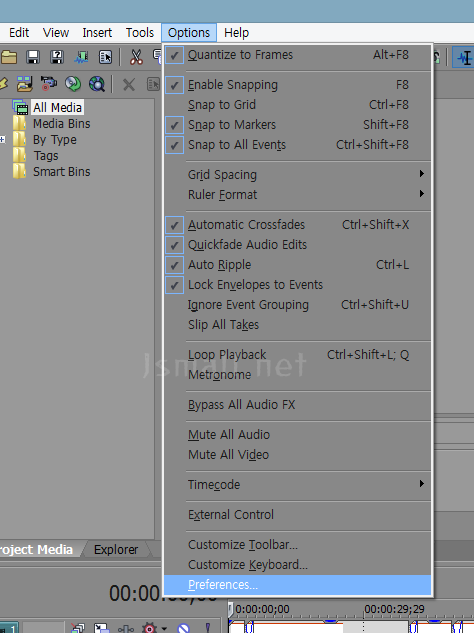Click the track FX icon on track header
The width and height of the screenshot is (474, 633).
(x=126, y=628)
